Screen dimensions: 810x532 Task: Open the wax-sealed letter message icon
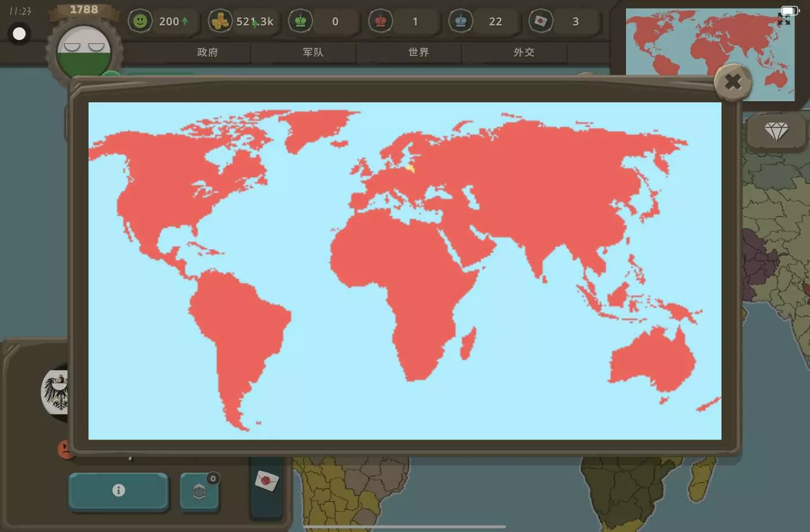click(x=267, y=481)
